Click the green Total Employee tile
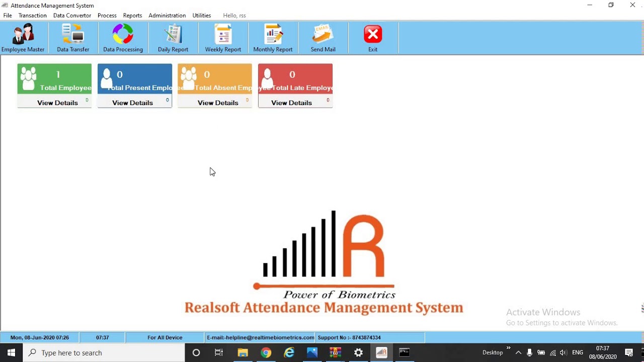 (x=54, y=79)
